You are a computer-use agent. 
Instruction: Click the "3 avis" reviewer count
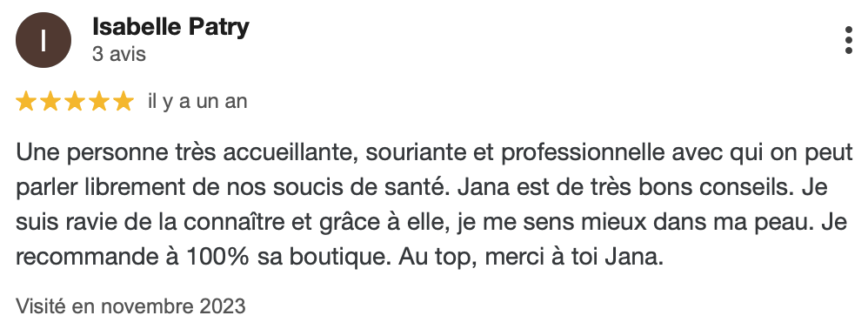pos(119,54)
